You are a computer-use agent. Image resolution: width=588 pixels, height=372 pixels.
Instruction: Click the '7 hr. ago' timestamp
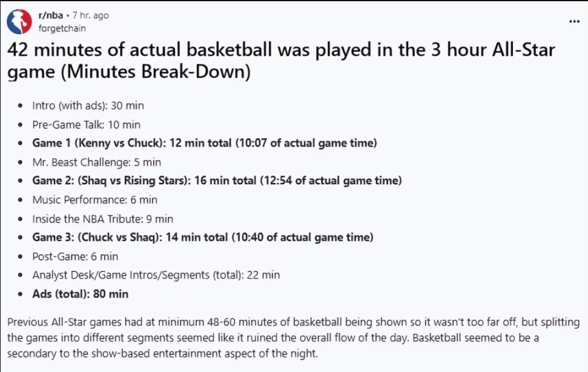click(91, 16)
